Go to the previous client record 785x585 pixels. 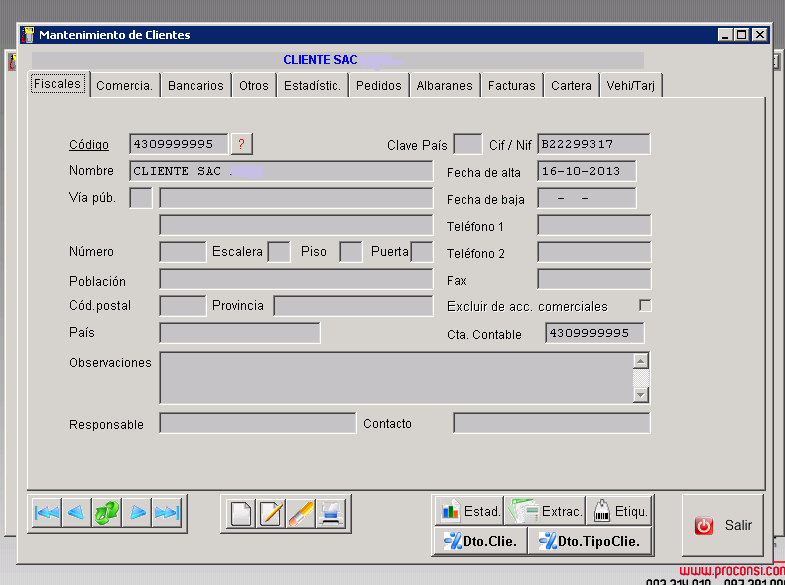pos(77,513)
